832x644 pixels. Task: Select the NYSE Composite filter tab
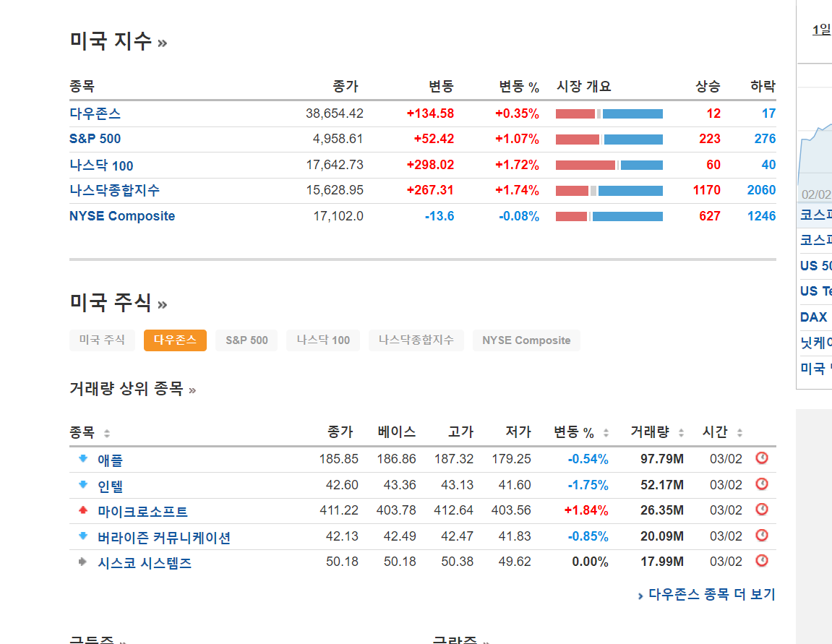(x=526, y=340)
